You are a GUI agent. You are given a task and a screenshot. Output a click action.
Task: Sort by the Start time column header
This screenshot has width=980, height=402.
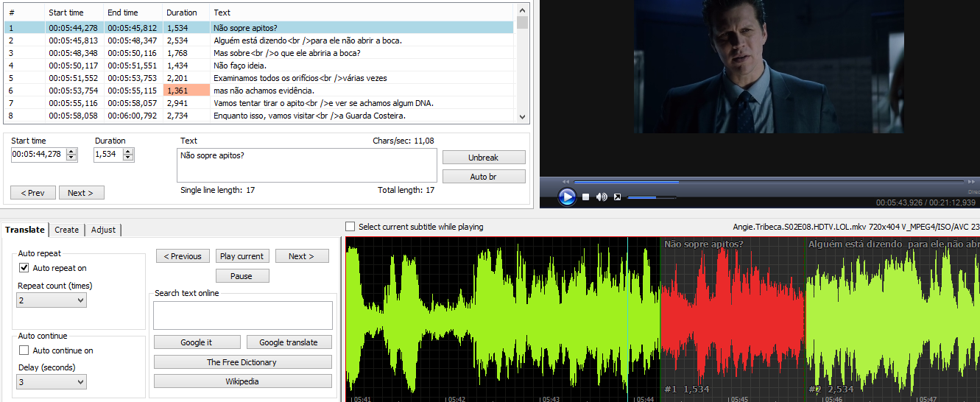point(74,13)
